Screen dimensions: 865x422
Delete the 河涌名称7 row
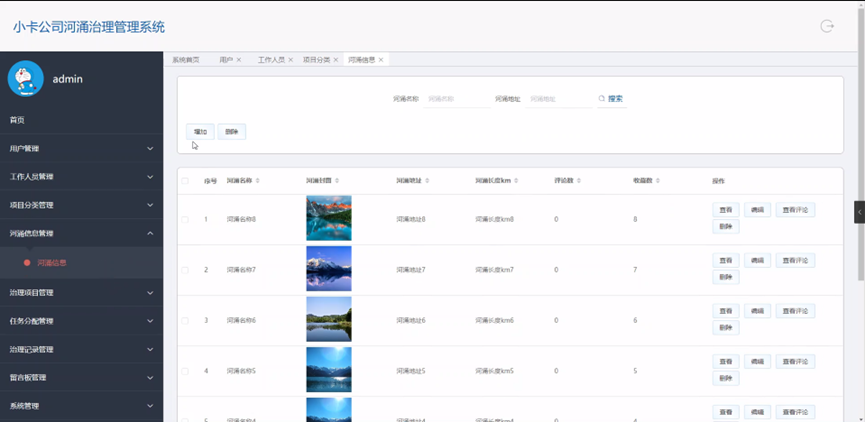click(x=725, y=277)
